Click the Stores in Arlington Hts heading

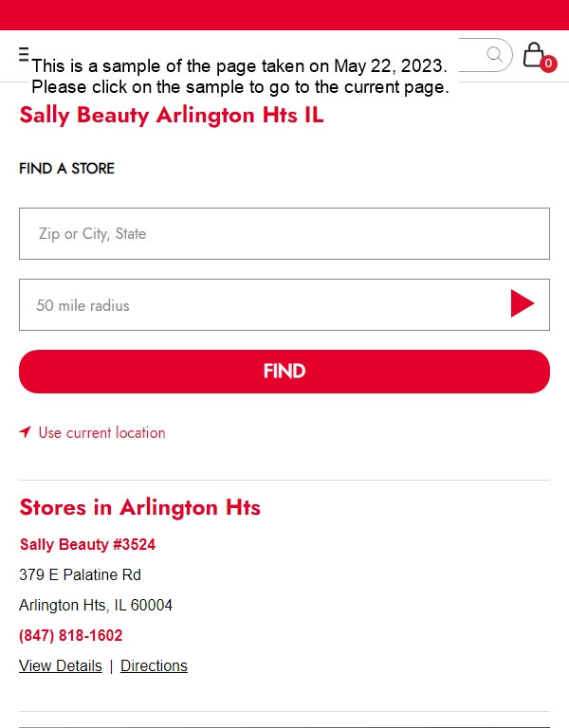pos(139,507)
